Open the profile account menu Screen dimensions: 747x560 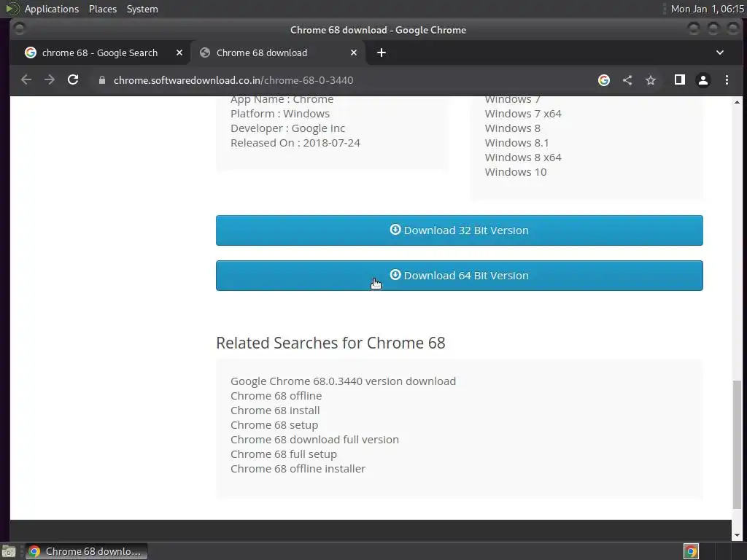click(703, 80)
